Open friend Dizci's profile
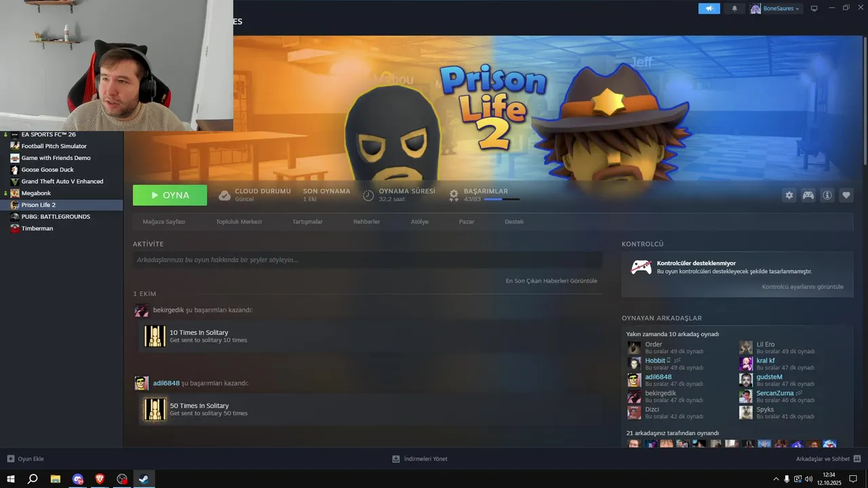868x488 pixels. 652,409
